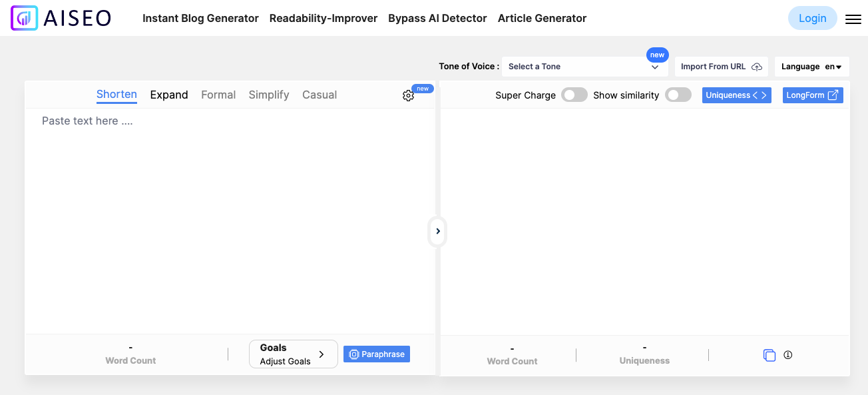Click the new badge above tone selector
Screen dimensions: 868x395
pos(657,55)
